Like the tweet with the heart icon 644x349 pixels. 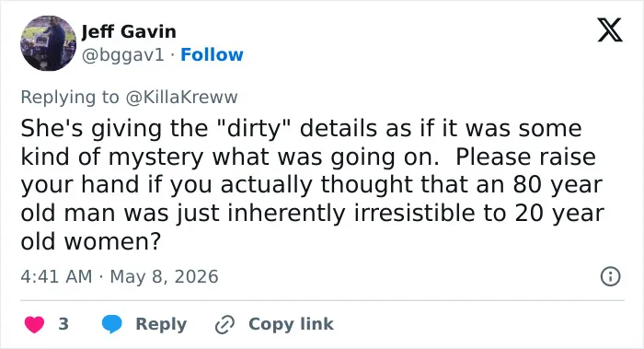pyautogui.click(x=34, y=324)
